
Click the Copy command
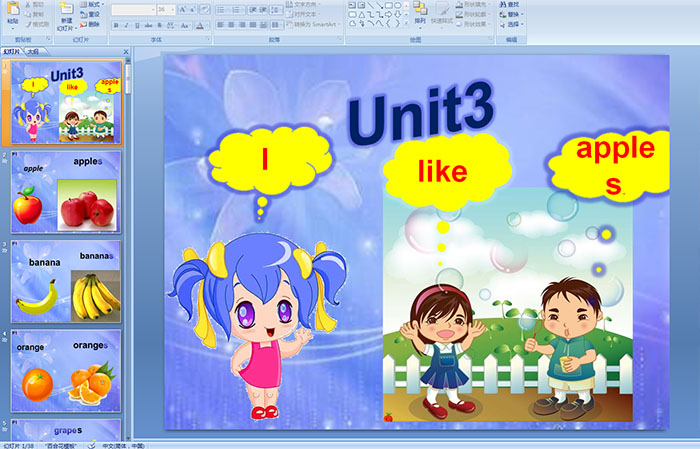click(x=35, y=14)
